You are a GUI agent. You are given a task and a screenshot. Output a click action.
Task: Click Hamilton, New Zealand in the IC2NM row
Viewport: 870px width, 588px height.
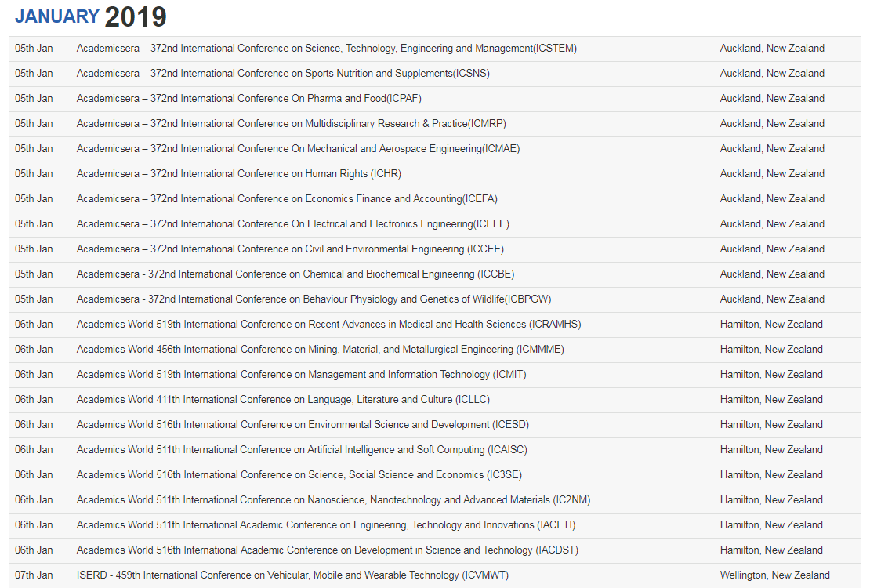(x=771, y=499)
